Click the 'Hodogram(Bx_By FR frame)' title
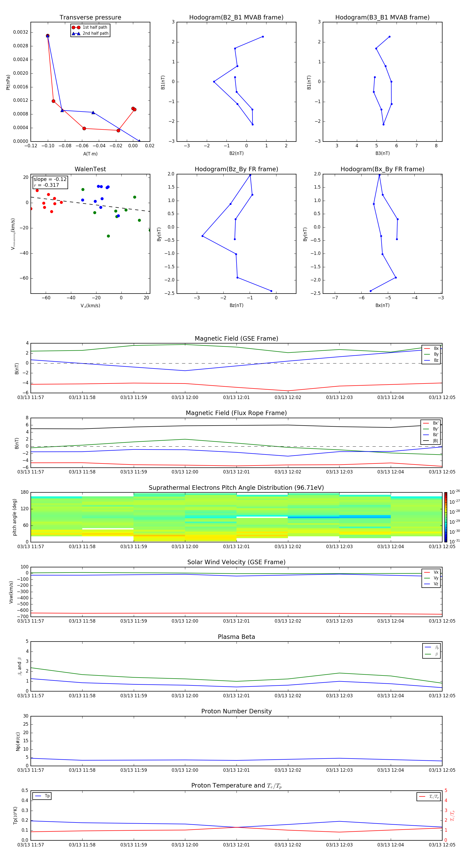This screenshot has width=473, height=868. pos(382,169)
